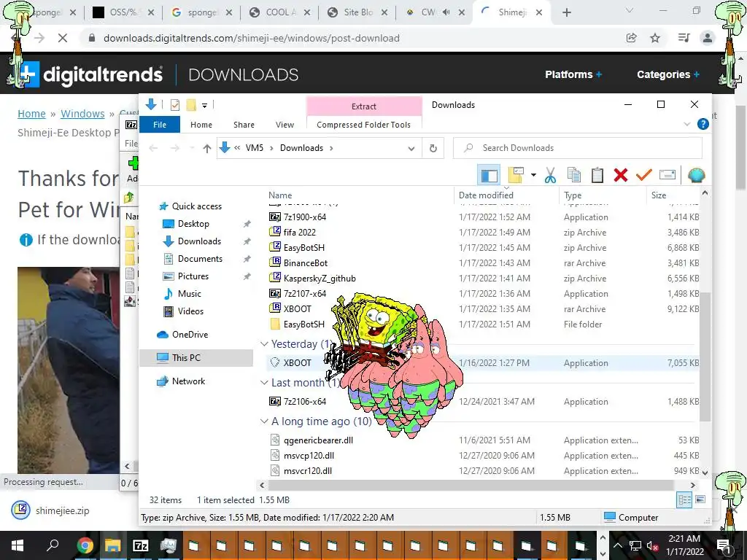Open the Explorer Help question mark icon
The image size is (747, 560).
(703, 124)
